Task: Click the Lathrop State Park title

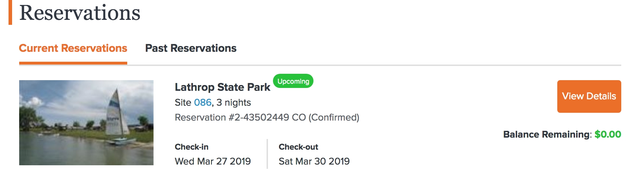Action: (222, 87)
